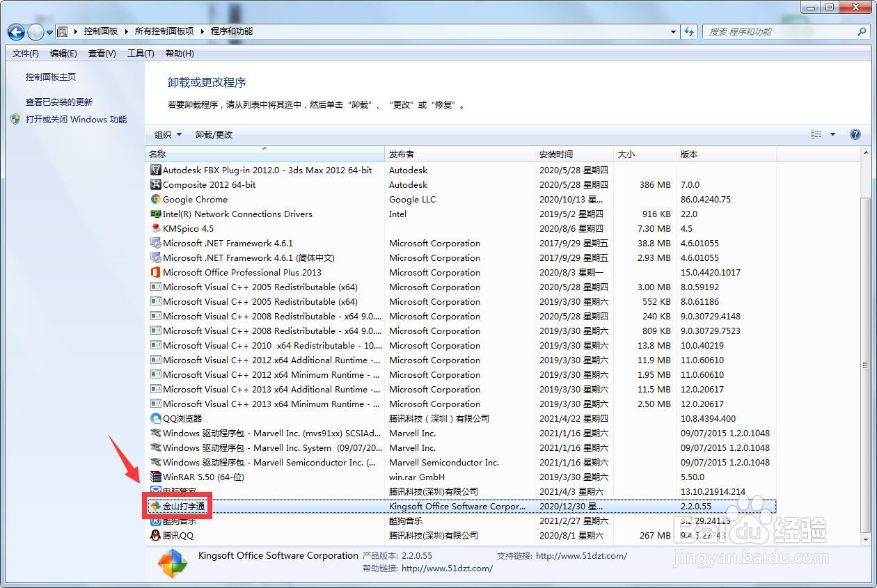
Task: Click the Composite 2012 64-bit icon
Action: [156, 184]
